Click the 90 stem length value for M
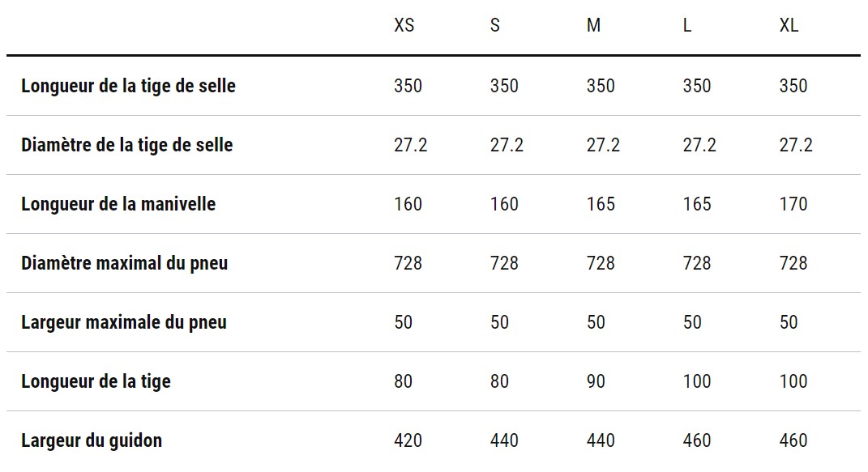Image resolution: width=868 pixels, height=472 pixels. click(596, 382)
